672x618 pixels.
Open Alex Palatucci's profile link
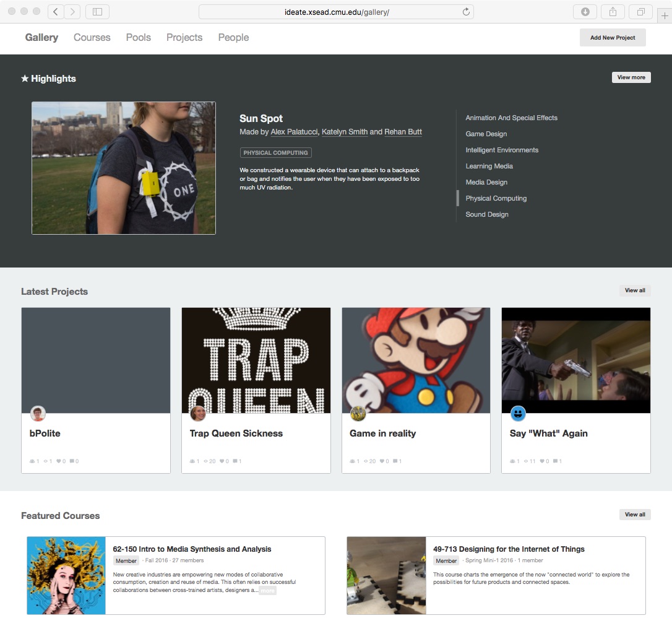coord(295,132)
